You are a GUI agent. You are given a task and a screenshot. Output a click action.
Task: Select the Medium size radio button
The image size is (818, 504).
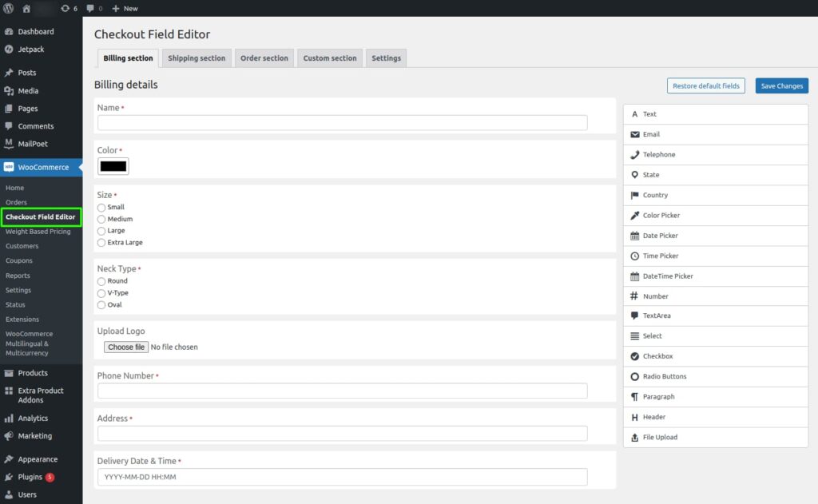101,220
